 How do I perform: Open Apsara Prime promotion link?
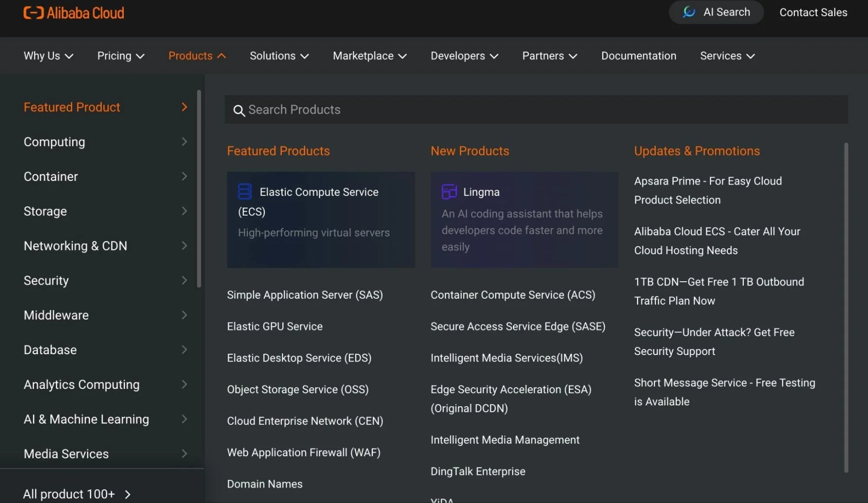click(x=708, y=190)
